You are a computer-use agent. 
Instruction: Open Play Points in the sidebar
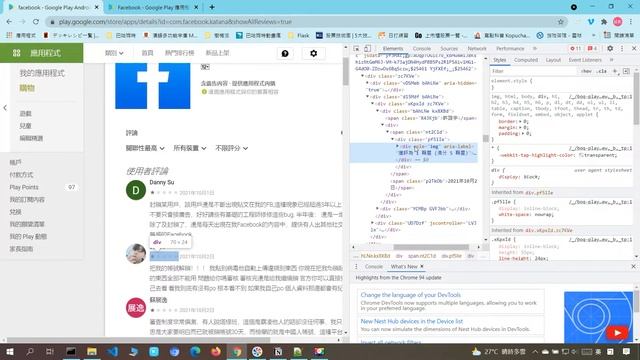point(24,187)
